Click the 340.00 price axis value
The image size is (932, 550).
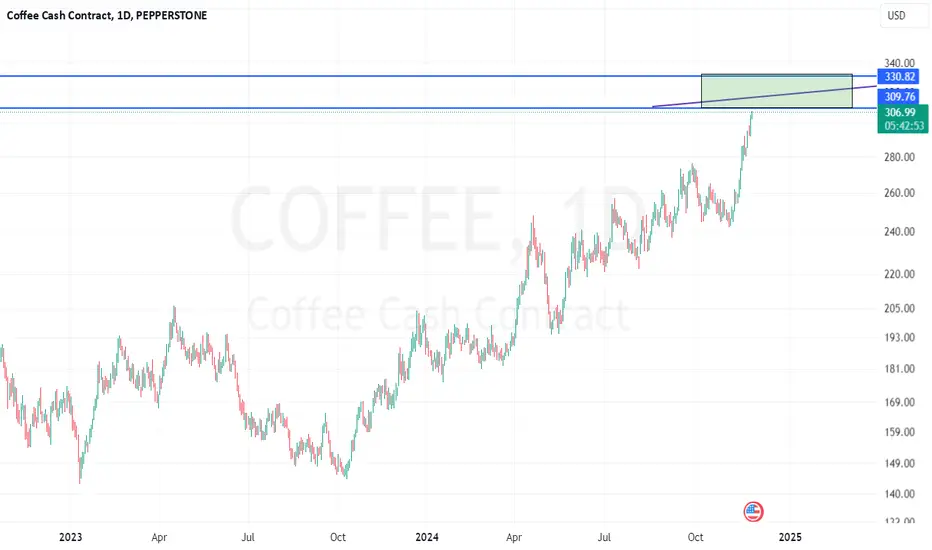tap(899, 63)
